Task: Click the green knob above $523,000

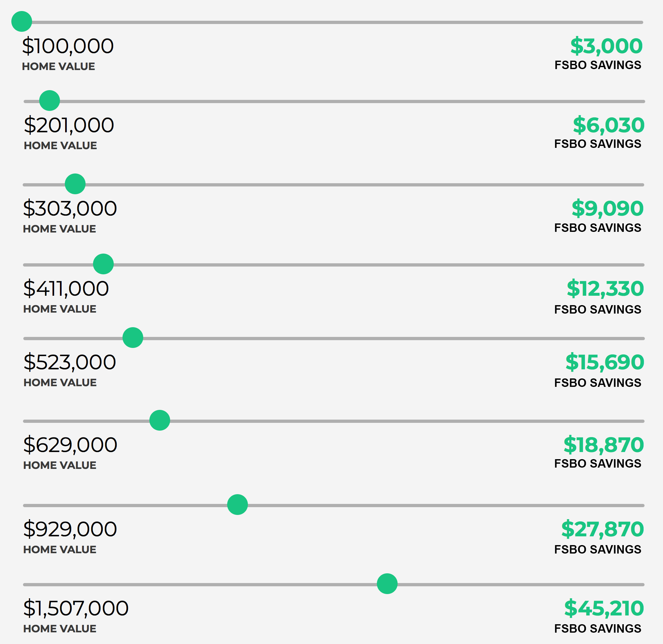Action: click(x=133, y=337)
